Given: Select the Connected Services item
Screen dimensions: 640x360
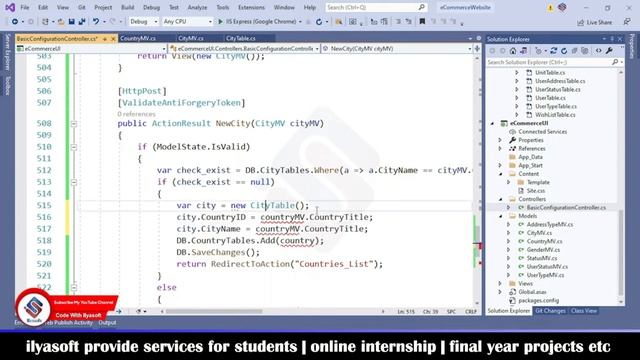Looking at the screenshot, I should 542,132.
